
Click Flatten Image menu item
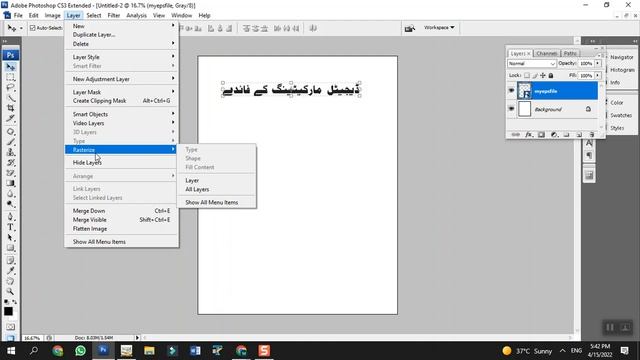coord(122,229)
